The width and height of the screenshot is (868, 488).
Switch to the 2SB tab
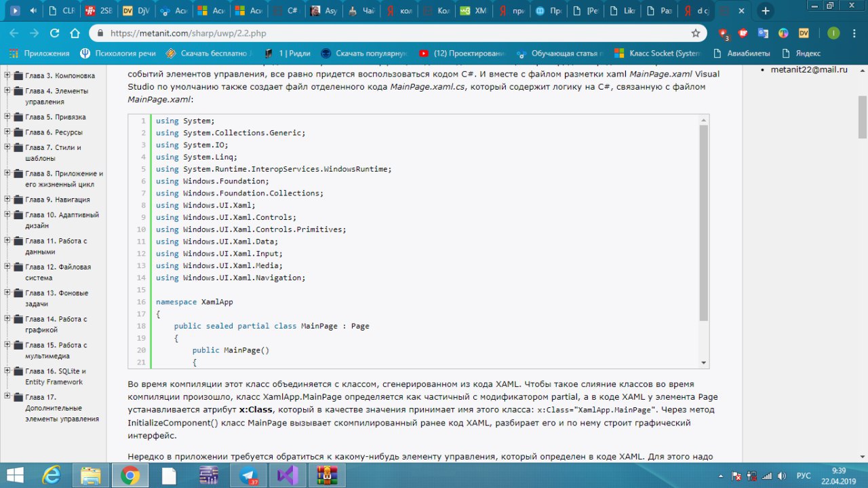tap(99, 11)
